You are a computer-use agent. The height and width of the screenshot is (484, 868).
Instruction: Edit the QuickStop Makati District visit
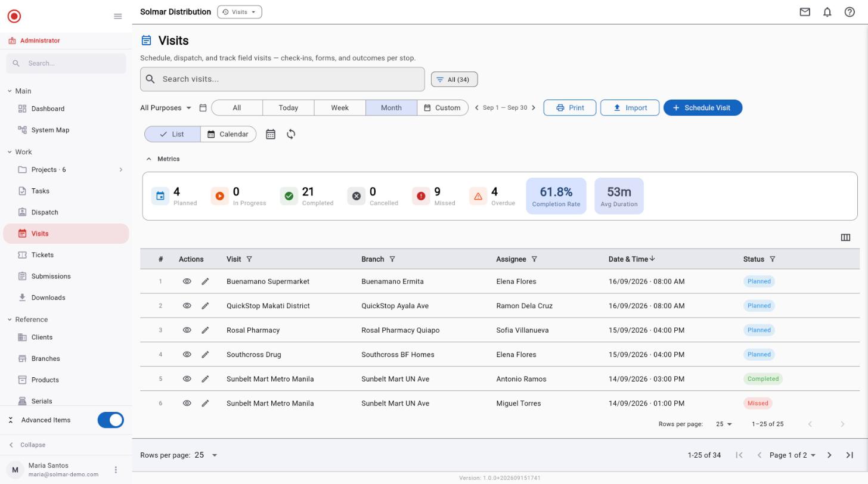pos(205,306)
